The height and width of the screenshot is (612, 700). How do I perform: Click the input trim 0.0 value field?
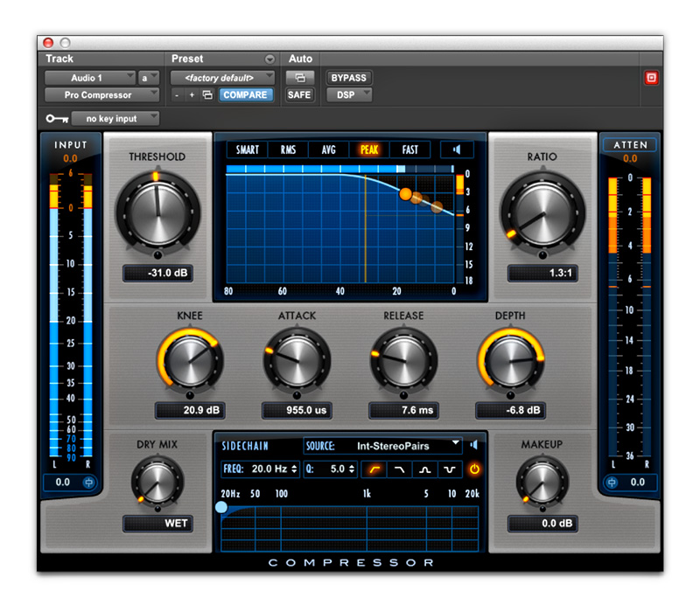point(63,483)
